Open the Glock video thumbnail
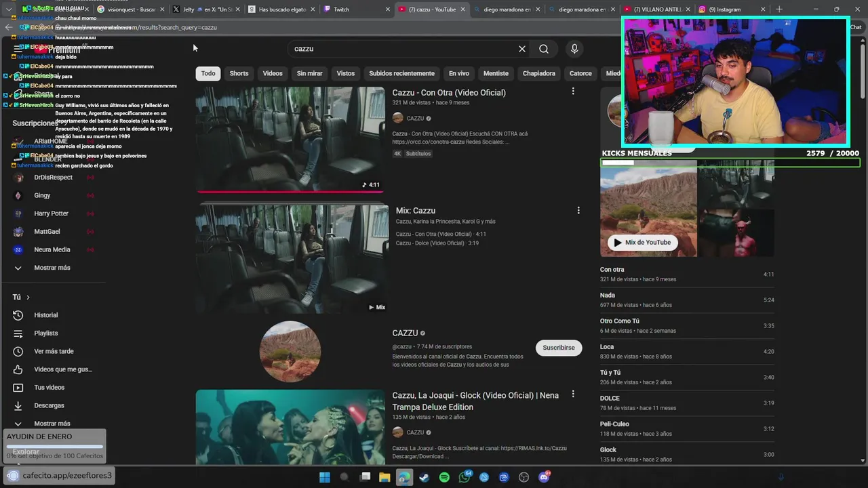 [x=290, y=427]
